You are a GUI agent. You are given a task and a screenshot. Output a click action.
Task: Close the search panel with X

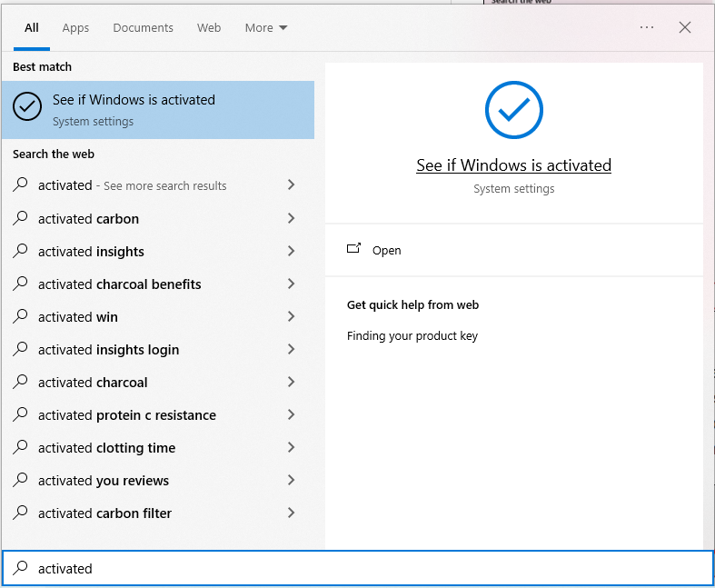point(685,27)
